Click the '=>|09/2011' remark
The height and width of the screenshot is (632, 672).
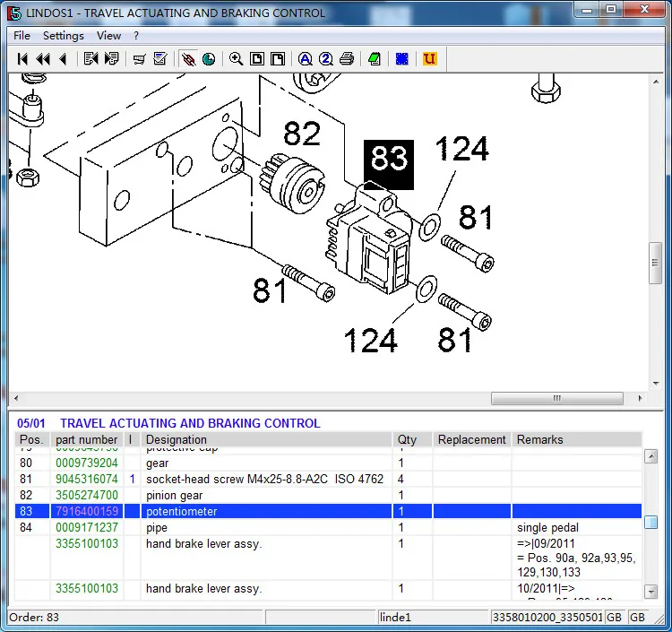[546, 543]
